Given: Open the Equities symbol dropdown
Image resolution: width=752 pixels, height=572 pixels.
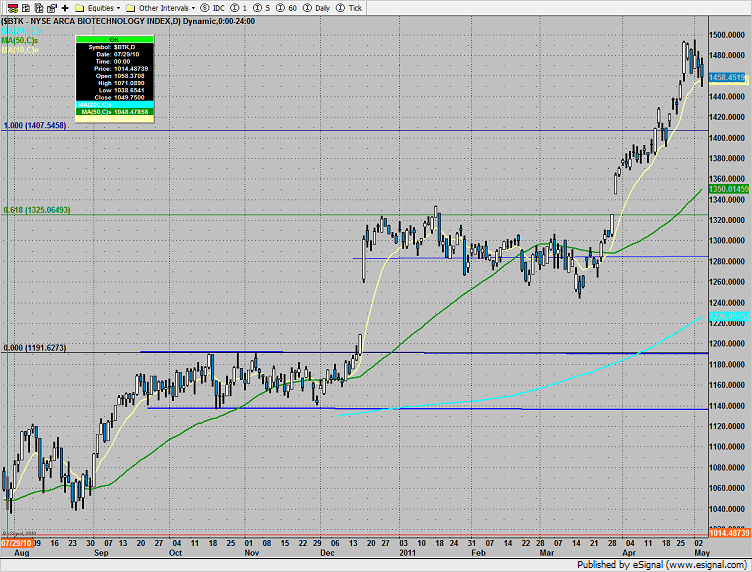Looking at the screenshot, I should click(x=98, y=8).
